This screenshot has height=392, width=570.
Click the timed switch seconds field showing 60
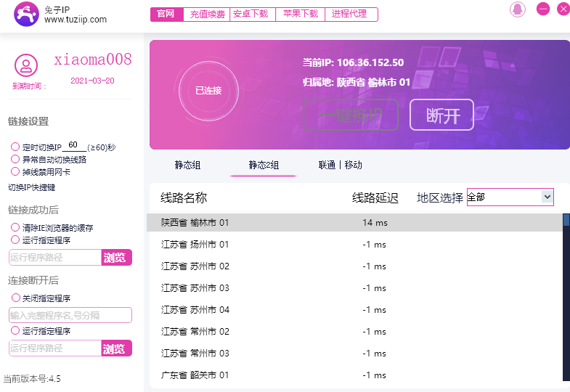[x=74, y=145]
